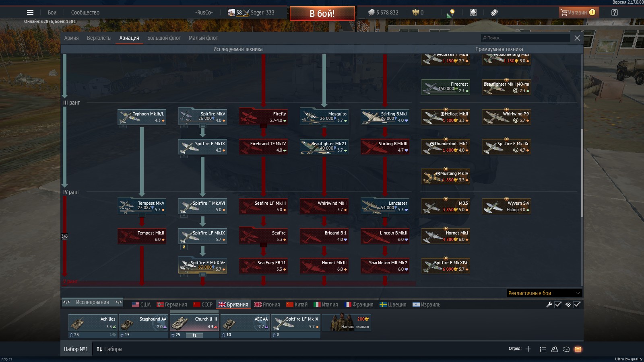644x362 pixels.
Task: Open the Сообщество menu
Action: (x=85, y=12)
